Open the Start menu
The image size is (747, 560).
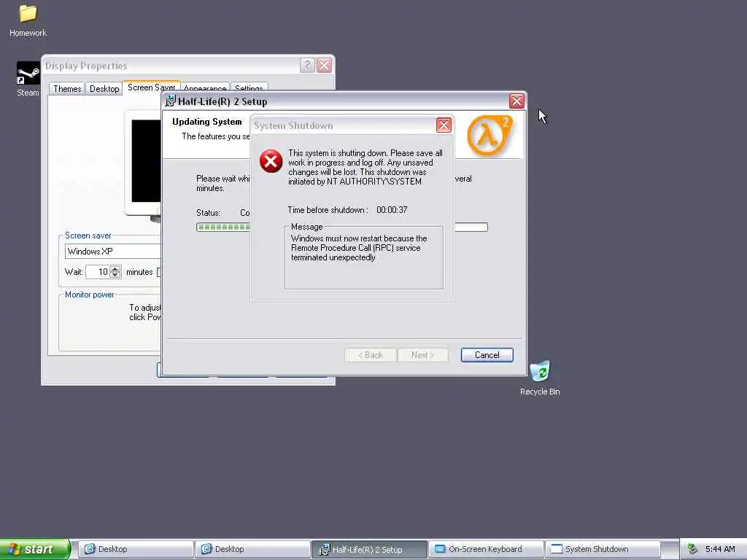click(x=35, y=549)
